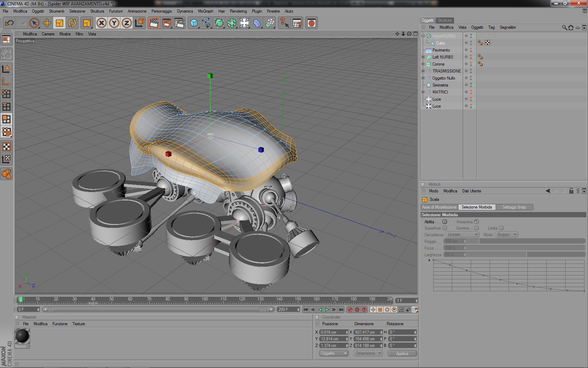Toggle the Limita checkbox

501,228
